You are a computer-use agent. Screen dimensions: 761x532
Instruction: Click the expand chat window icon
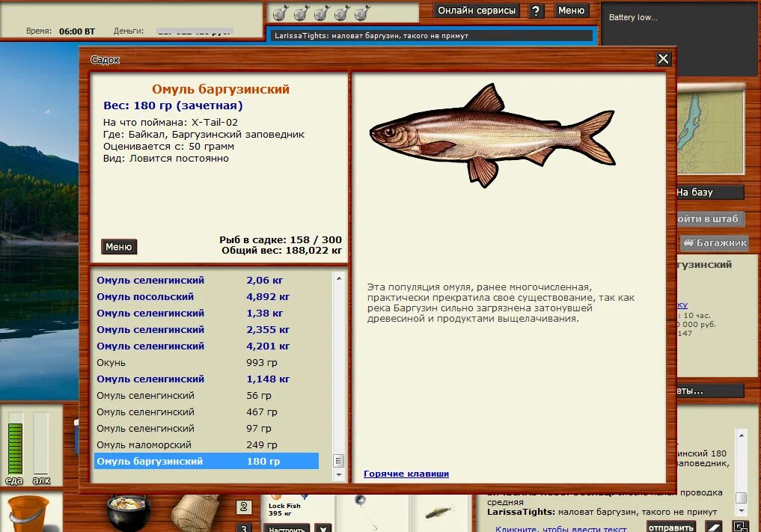pyautogui.click(x=741, y=527)
